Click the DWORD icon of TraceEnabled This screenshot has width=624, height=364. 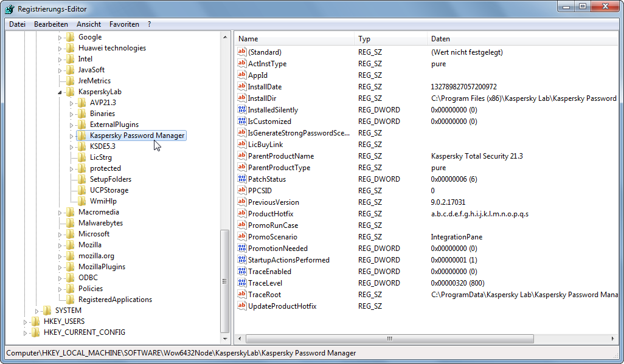241,271
